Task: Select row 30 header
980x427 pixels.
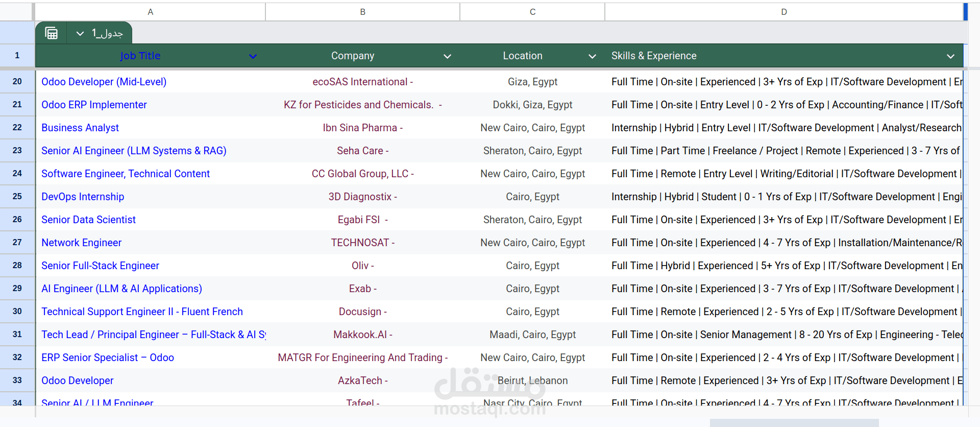Action: (17, 311)
